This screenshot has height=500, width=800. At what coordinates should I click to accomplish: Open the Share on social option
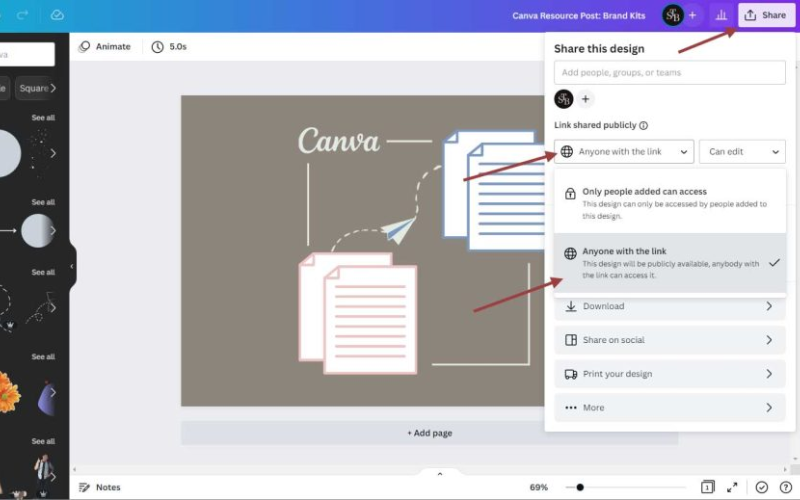pos(670,340)
